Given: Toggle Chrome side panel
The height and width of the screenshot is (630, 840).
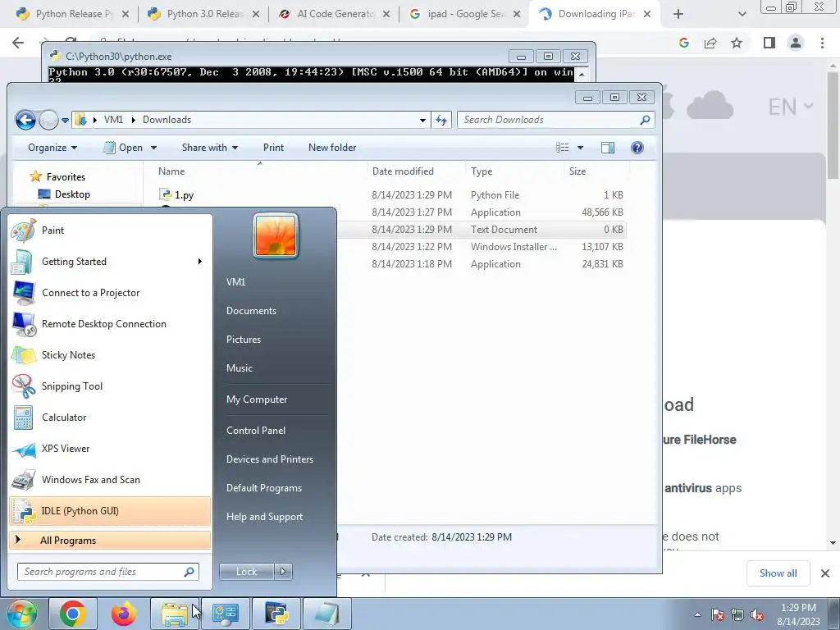Looking at the screenshot, I should coord(769,43).
